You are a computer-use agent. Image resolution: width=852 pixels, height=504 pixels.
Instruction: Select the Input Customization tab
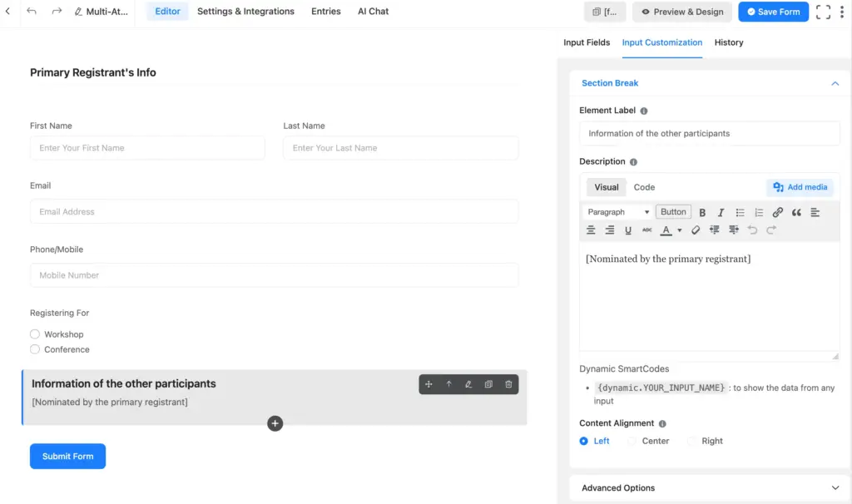click(x=661, y=42)
